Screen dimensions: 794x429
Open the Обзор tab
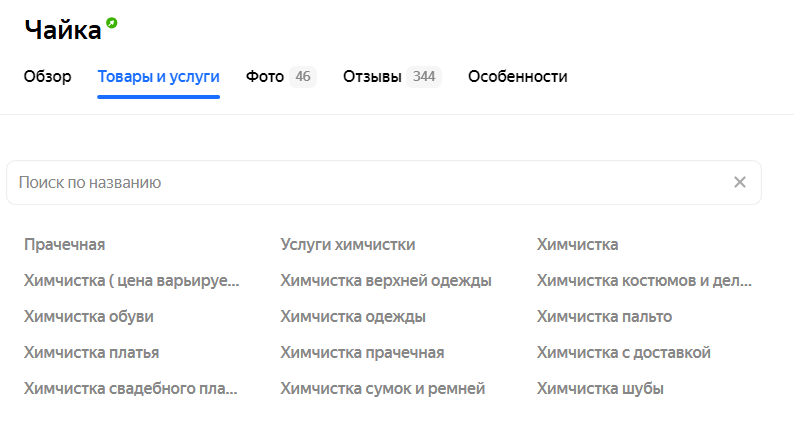click(48, 76)
